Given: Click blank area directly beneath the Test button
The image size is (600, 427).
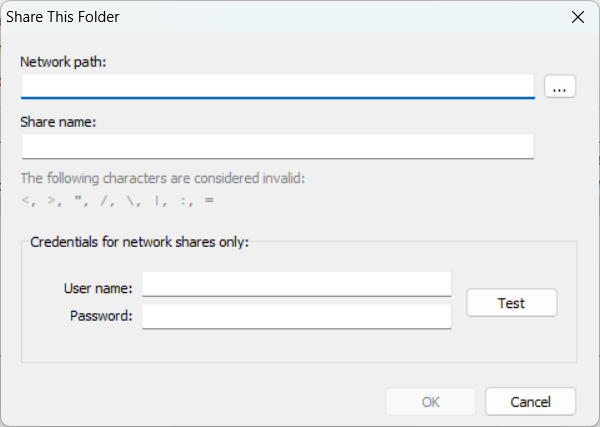Looking at the screenshot, I should pos(511,340).
